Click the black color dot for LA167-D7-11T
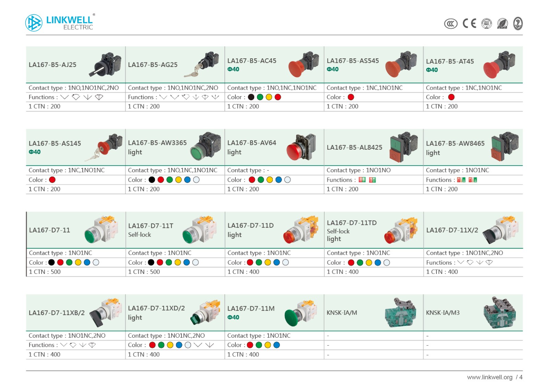This screenshot has width=549, height=392. 151,262
